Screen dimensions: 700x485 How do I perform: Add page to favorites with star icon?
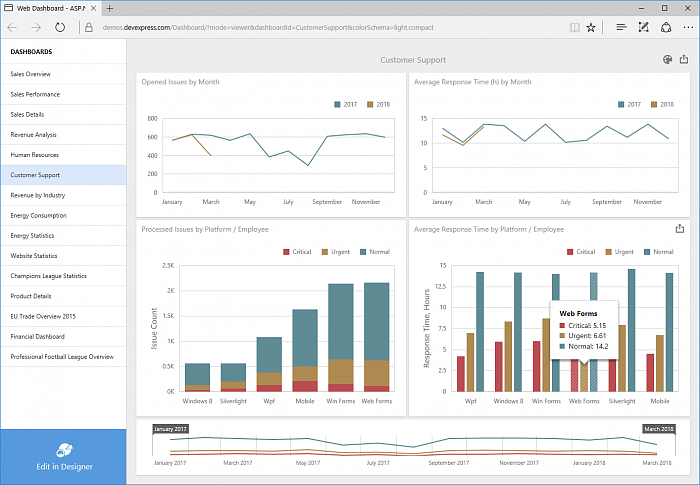[x=591, y=28]
